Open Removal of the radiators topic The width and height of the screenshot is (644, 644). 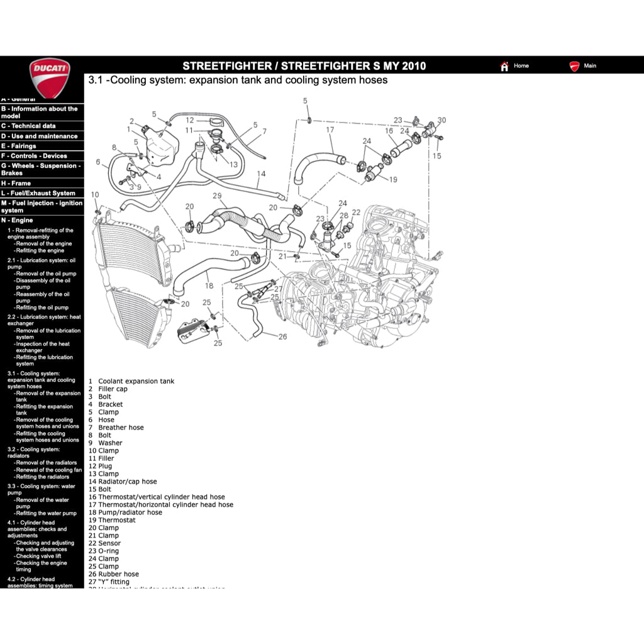click(47, 462)
